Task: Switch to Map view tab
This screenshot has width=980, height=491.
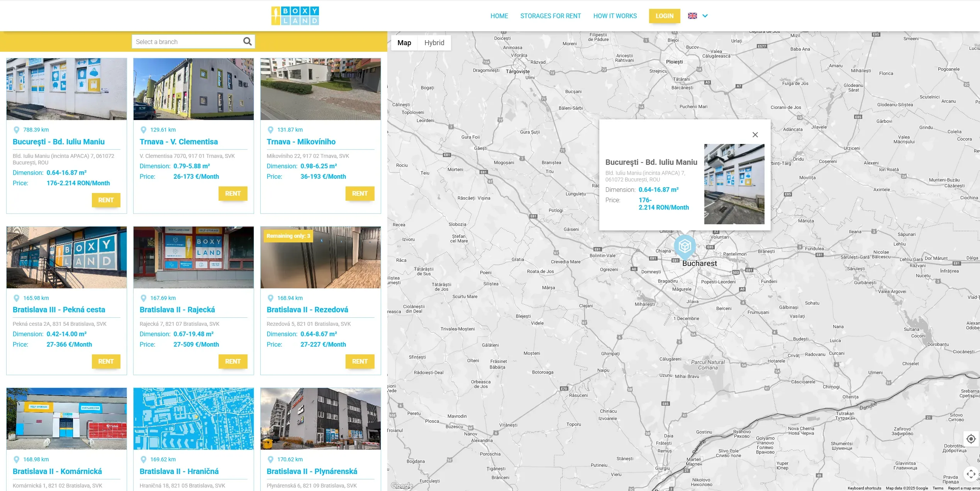Action: (x=404, y=43)
